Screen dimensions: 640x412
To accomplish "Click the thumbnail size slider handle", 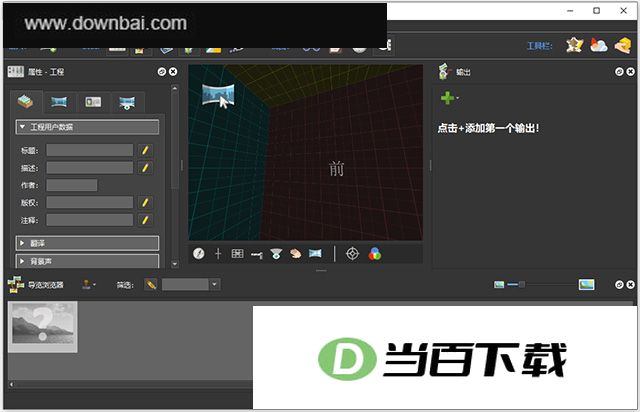I will [522, 284].
